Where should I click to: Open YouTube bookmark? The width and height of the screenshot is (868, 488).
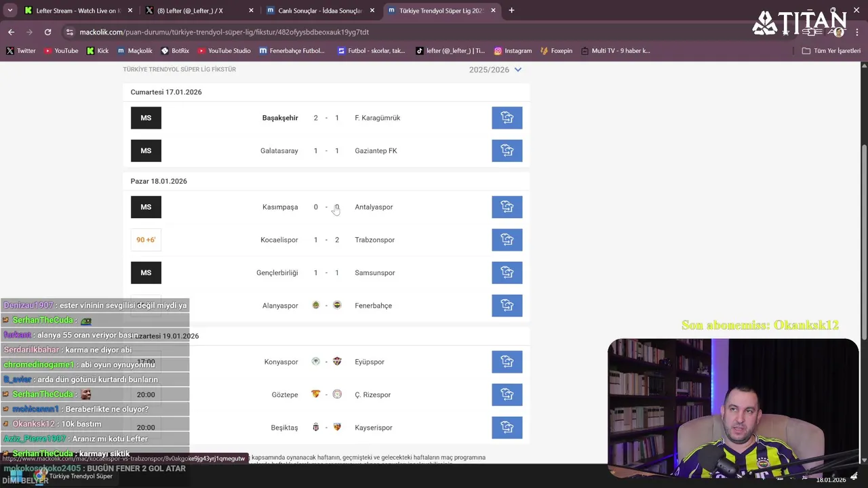point(61,51)
